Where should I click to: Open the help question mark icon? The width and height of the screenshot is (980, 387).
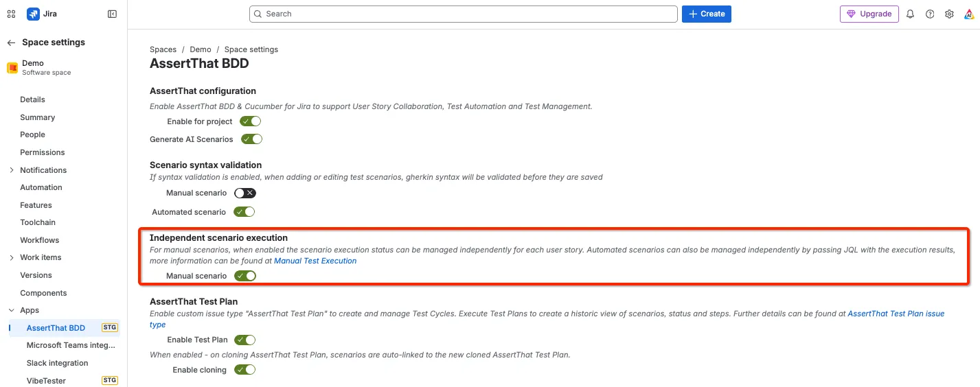click(930, 14)
